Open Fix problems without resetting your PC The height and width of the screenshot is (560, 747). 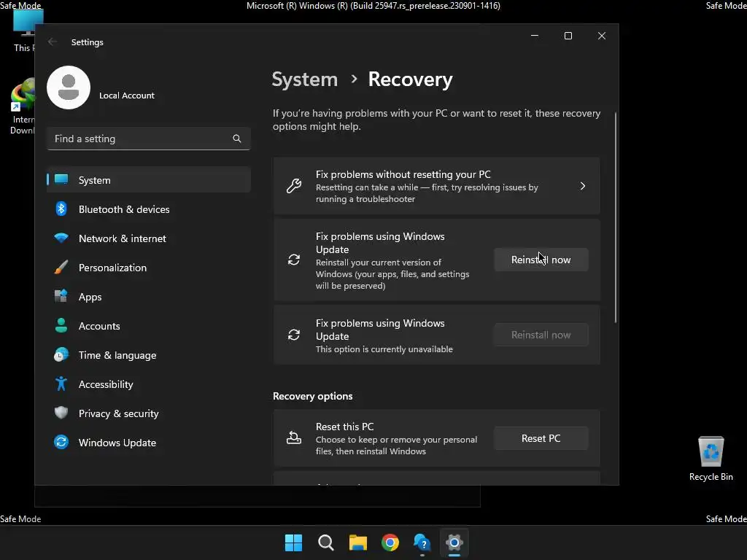(x=437, y=186)
